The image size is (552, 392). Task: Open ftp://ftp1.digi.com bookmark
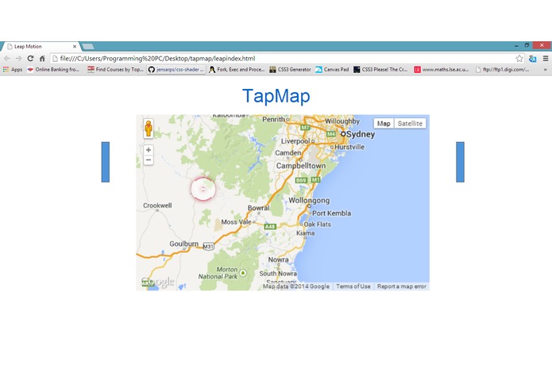coord(503,70)
